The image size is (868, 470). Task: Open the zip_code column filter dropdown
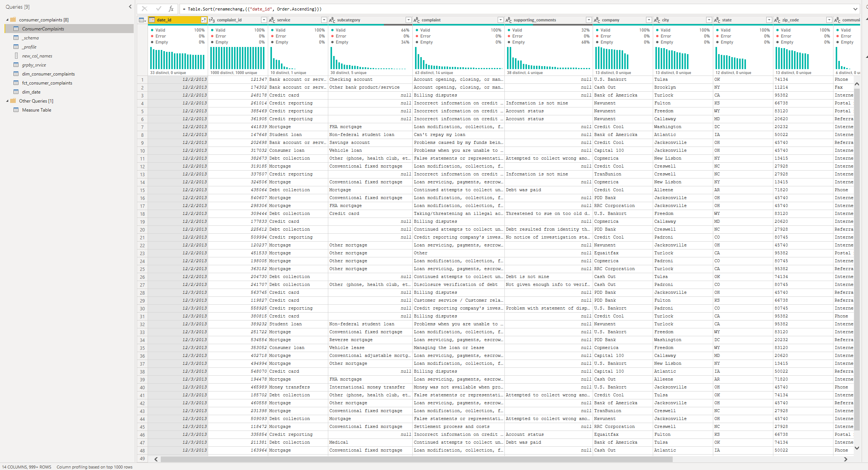pyautogui.click(x=829, y=20)
